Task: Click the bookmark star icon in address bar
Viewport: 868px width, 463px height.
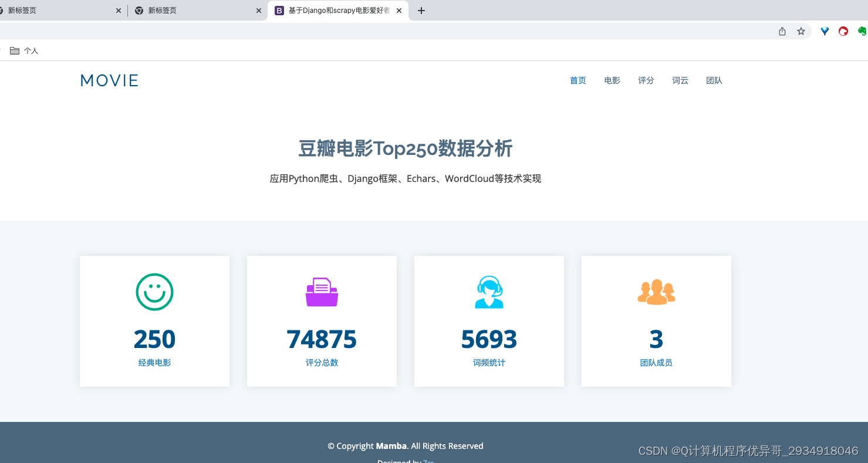Action: [x=801, y=31]
